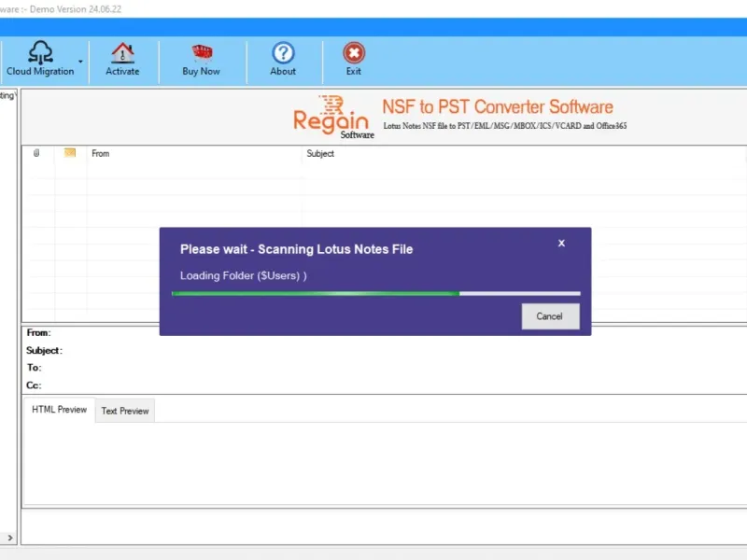Sort by the attachment paperclip column
Image resolution: width=747 pixels, height=560 pixels.
[x=36, y=153]
